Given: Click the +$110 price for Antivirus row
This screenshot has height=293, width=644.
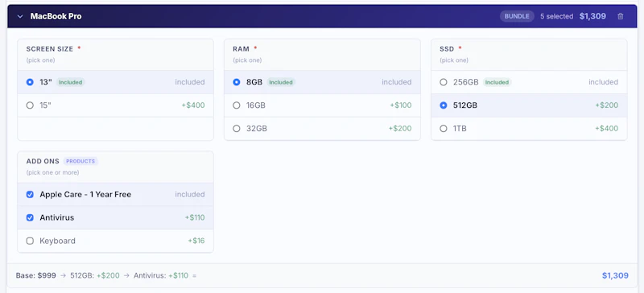Looking at the screenshot, I should coord(195,218).
